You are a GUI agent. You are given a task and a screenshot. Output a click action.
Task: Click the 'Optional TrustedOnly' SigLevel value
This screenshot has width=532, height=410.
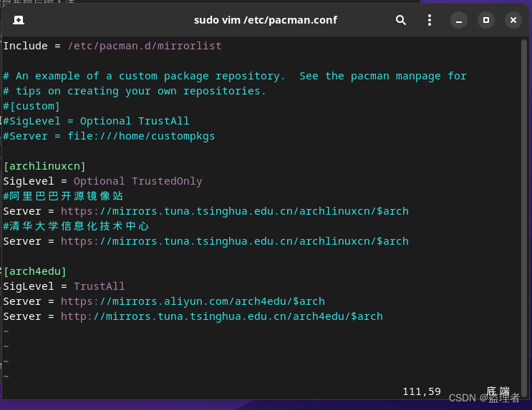[137, 181]
